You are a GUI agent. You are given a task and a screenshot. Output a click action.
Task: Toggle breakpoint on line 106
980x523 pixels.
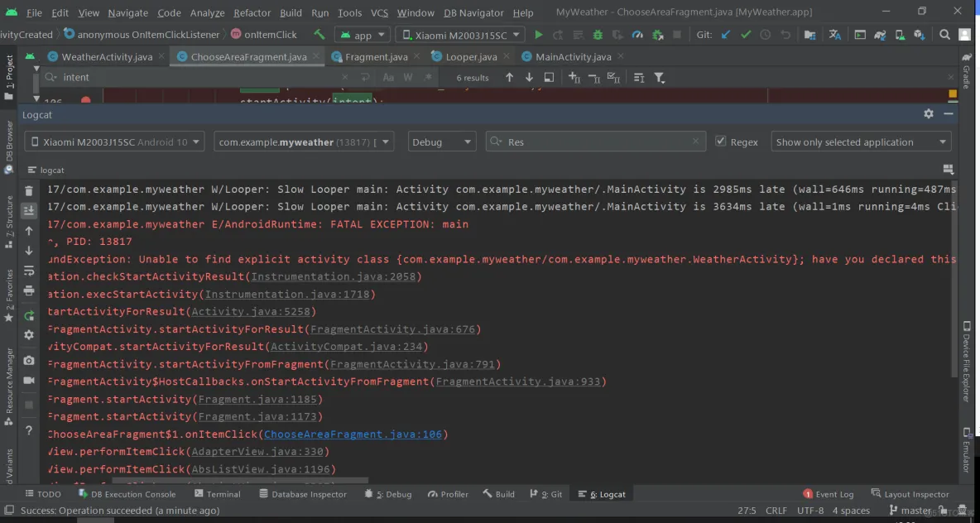tap(85, 101)
